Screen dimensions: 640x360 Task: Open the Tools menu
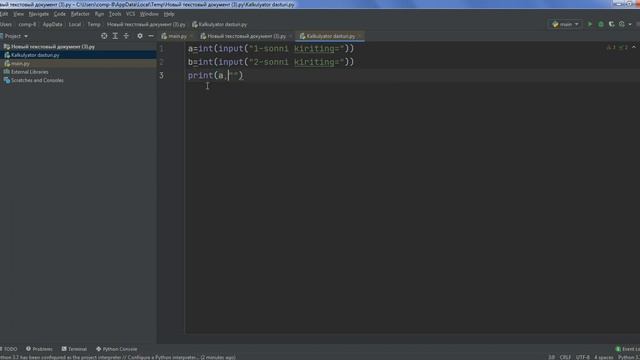pos(115,14)
